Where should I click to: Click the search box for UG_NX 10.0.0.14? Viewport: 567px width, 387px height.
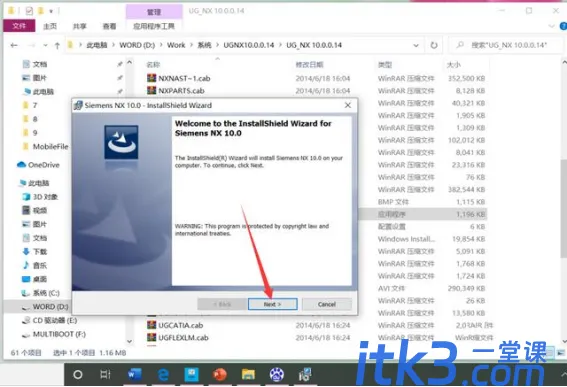point(505,45)
